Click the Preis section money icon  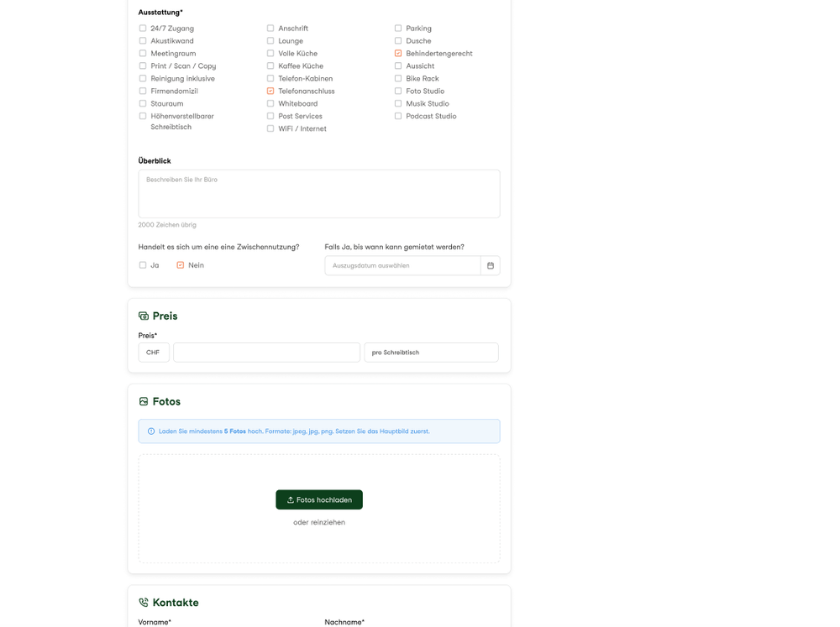144,316
